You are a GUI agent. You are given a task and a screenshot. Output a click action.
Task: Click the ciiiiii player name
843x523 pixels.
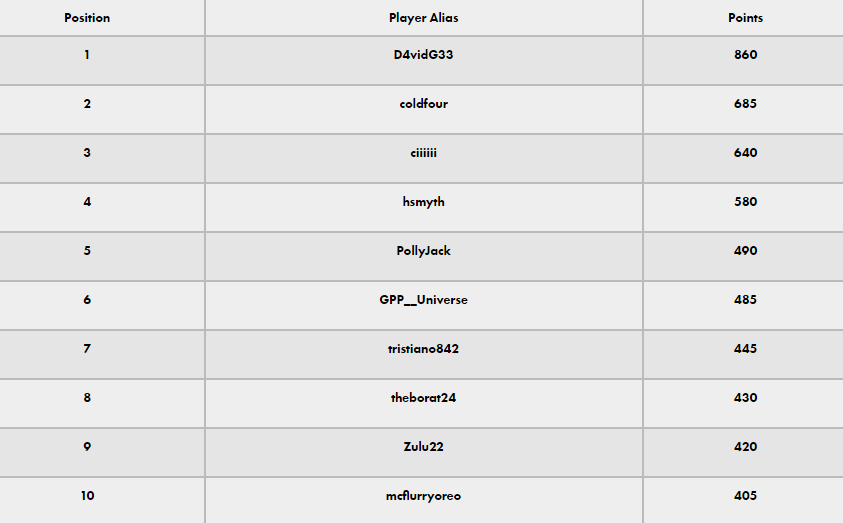pyautogui.click(x=424, y=153)
